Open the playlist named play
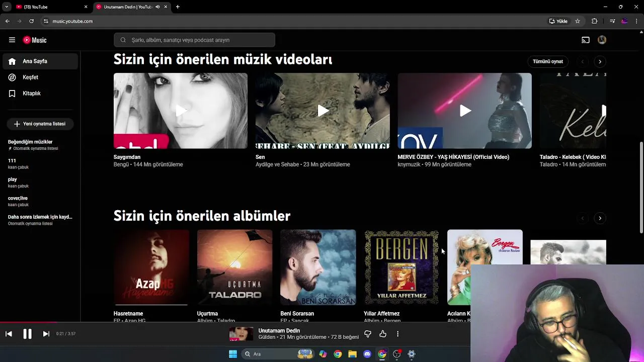This screenshot has width=644, height=362. [x=40, y=183]
